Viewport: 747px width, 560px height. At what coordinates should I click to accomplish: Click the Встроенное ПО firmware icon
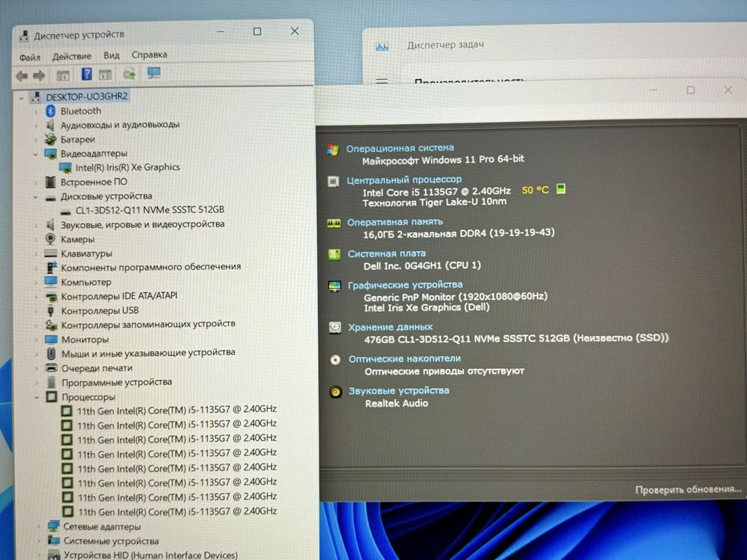tap(50, 182)
